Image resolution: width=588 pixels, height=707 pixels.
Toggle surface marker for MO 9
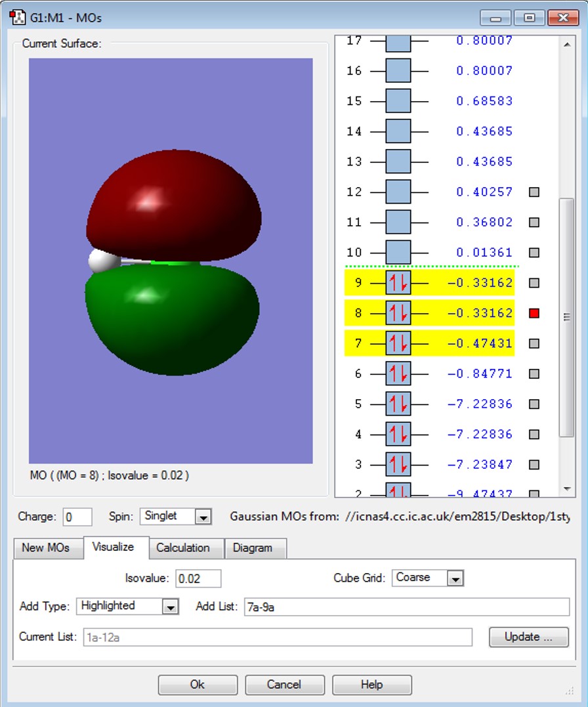[x=534, y=283]
